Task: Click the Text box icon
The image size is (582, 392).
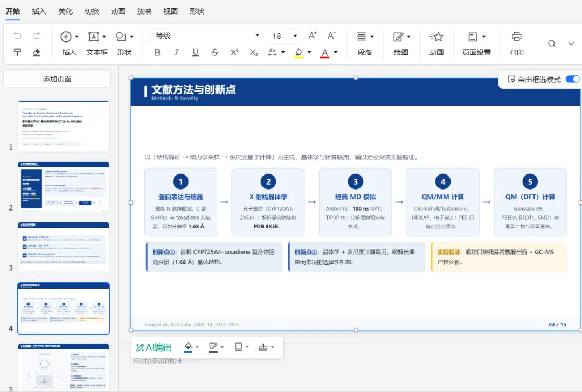Action: pyautogui.click(x=94, y=37)
